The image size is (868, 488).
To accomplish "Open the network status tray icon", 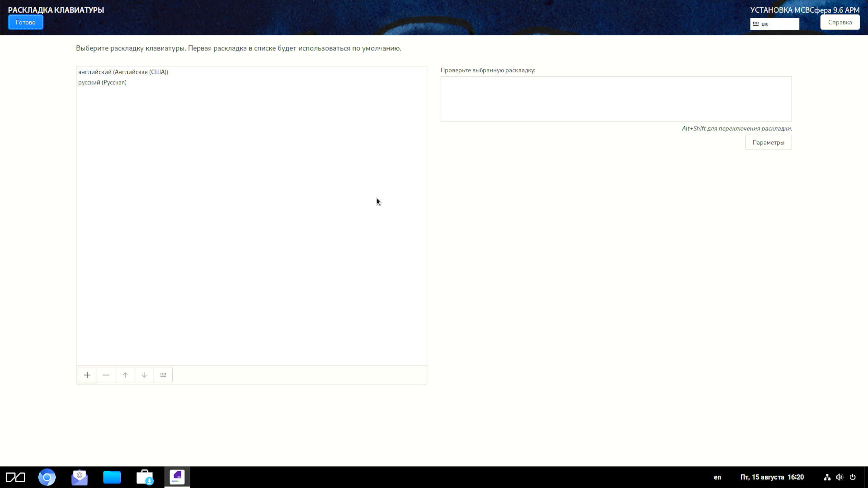I will point(827,477).
